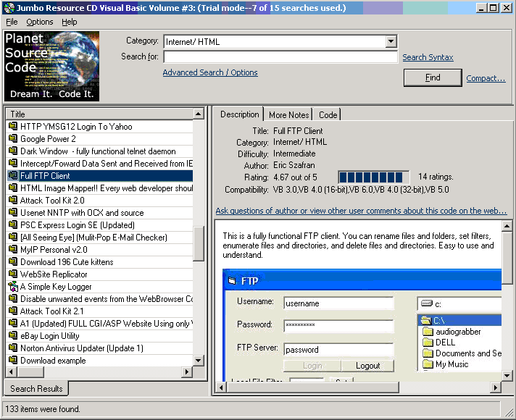
Task: Click the icon beside HTTP YMSG12 Login To Yahoo
Action: pos(13,126)
